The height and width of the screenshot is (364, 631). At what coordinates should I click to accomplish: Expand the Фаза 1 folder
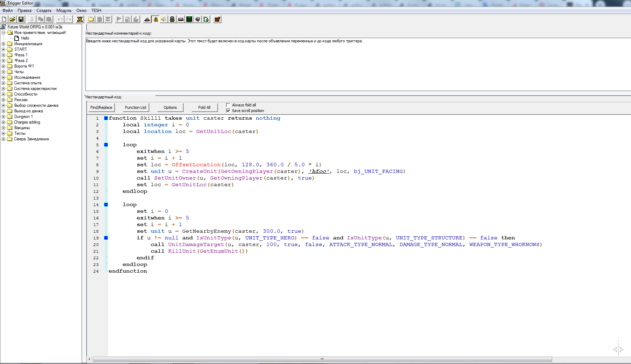(4, 55)
